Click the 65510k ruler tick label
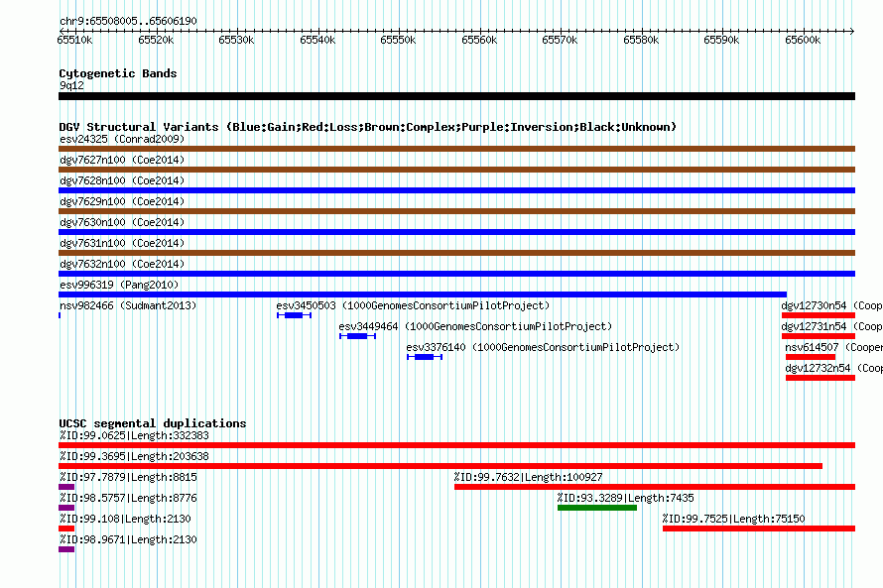Viewport: 883px width, 588px height. 74,40
